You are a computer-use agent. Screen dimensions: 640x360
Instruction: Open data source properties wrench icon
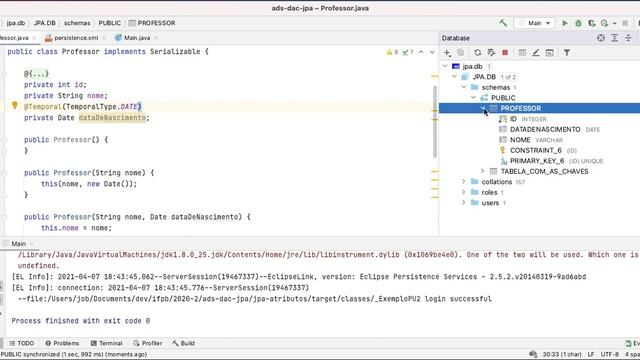pyautogui.click(x=491, y=53)
